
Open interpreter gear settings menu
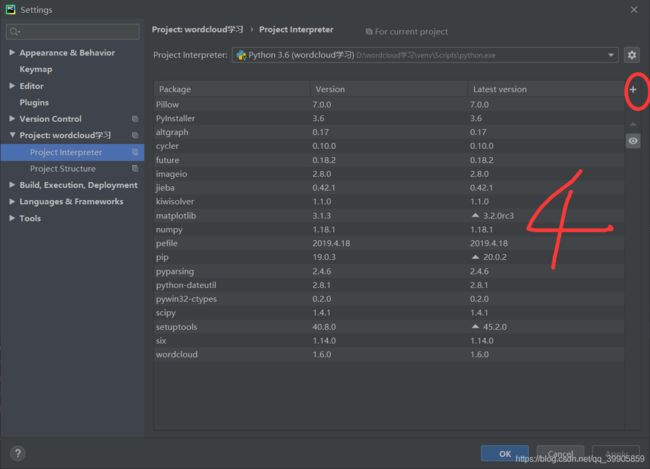(x=632, y=55)
